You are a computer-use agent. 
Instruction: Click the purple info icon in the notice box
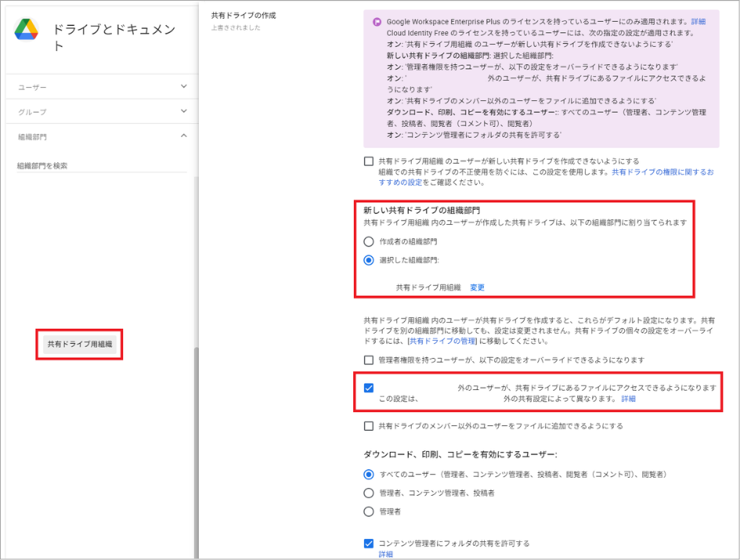[x=377, y=22]
